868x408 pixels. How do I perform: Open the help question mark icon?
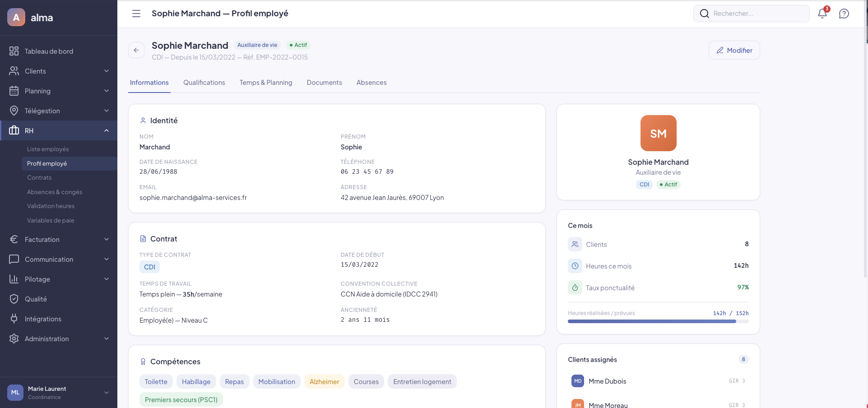[x=844, y=14]
